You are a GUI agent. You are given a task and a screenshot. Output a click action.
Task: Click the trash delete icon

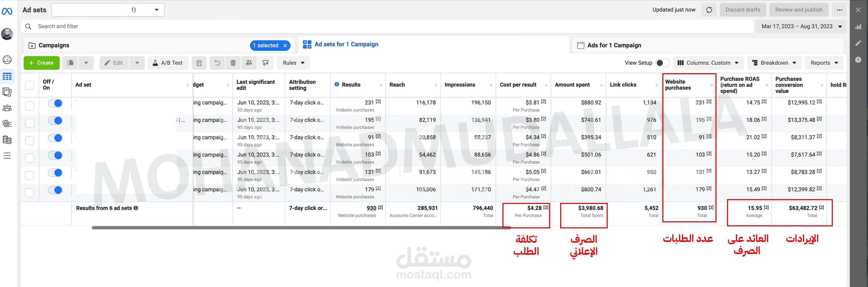233,63
